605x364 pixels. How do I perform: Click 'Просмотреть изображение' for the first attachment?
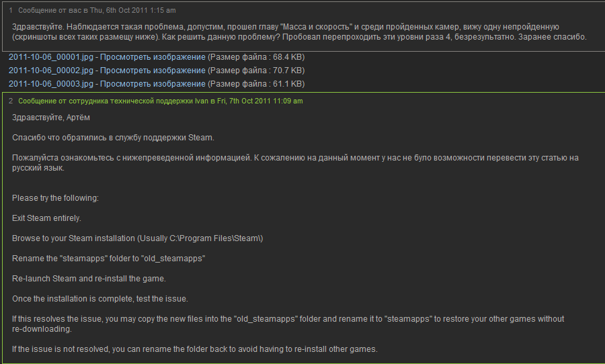pyautogui.click(x=153, y=57)
